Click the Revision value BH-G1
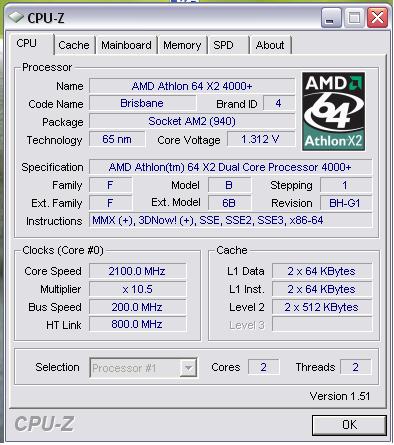This screenshot has width=394, height=445. tap(346, 203)
